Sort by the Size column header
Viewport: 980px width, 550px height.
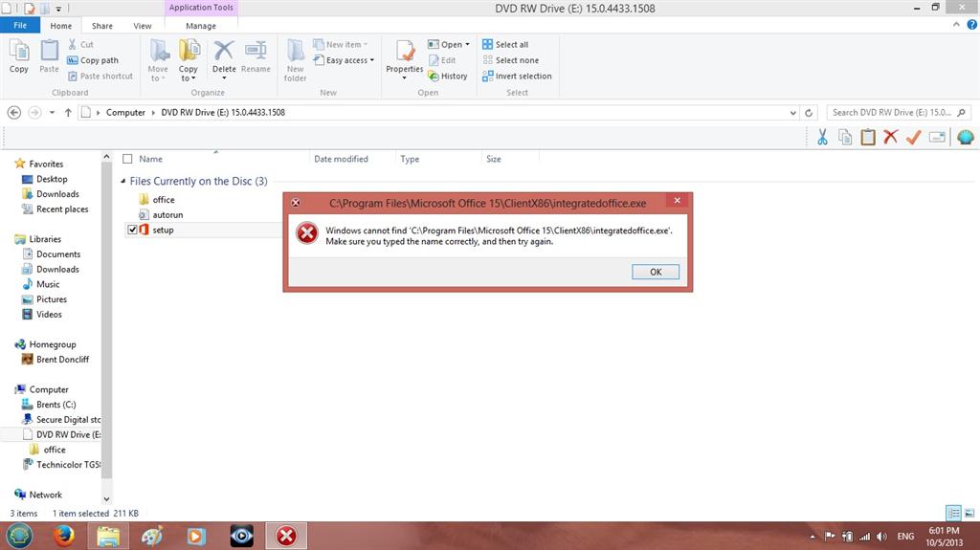[493, 159]
